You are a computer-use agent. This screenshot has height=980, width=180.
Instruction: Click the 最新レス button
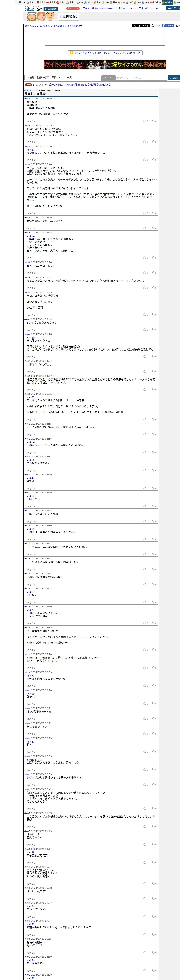click(56, 78)
